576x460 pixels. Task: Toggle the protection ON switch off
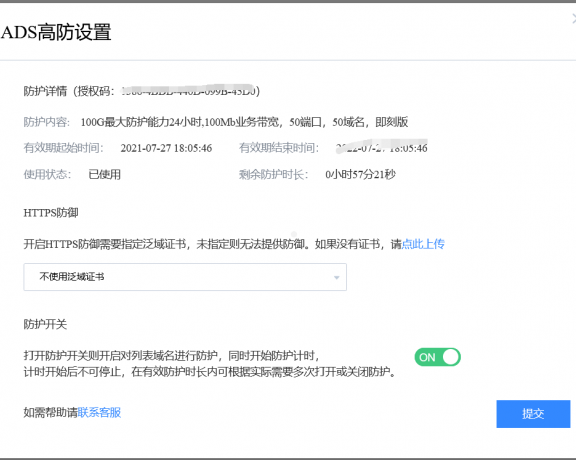click(437, 357)
